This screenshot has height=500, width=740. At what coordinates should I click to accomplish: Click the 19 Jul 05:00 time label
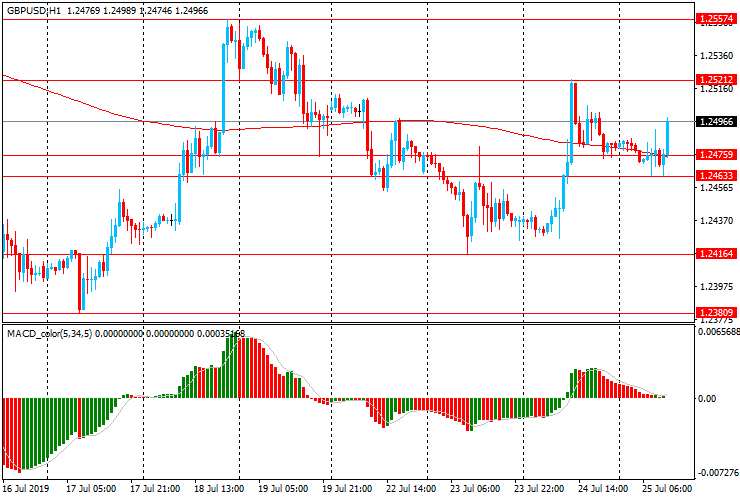click(283, 488)
